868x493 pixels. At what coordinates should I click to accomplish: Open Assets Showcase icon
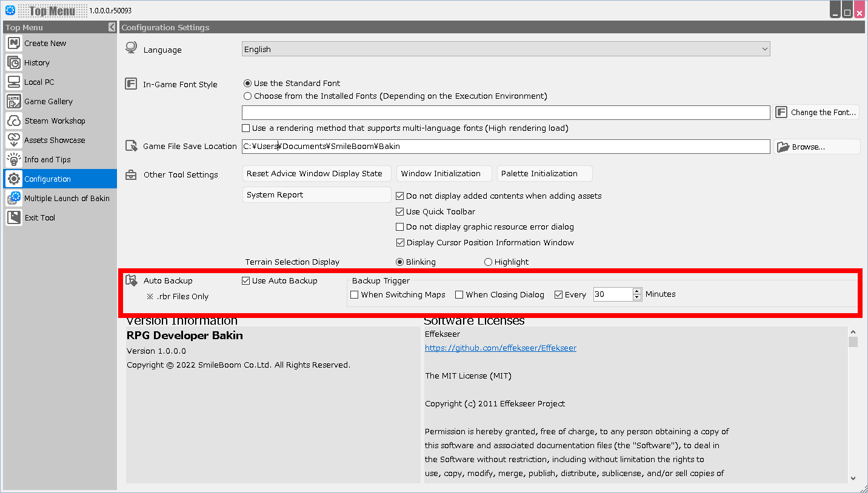tap(14, 140)
